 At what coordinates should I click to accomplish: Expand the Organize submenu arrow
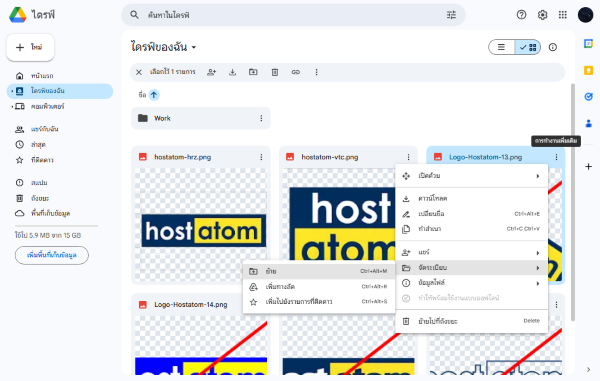pyautogui.click(x=538, y=268)
